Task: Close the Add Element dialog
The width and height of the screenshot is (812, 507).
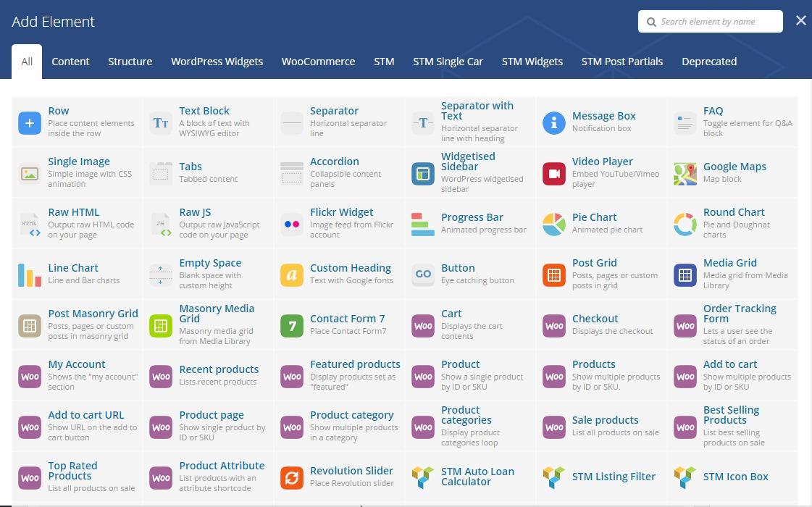Action: pyautogui.click(x=801, y=20)
